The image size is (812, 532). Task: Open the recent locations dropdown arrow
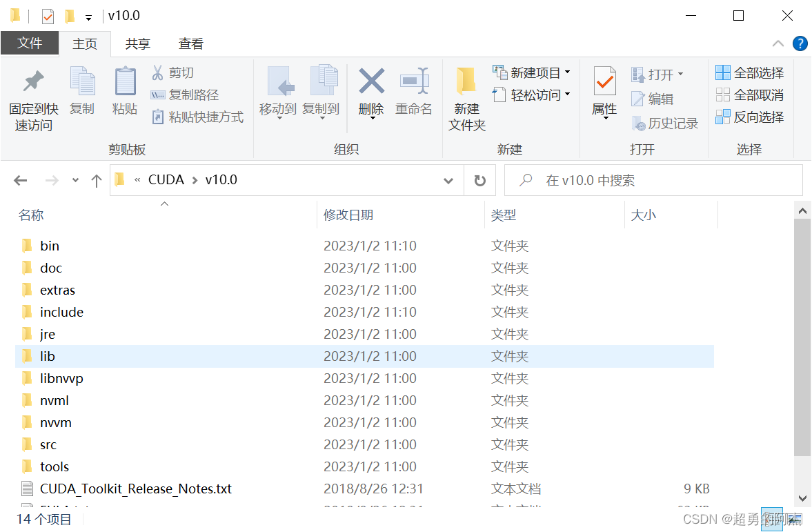click(x=76, y=180)
